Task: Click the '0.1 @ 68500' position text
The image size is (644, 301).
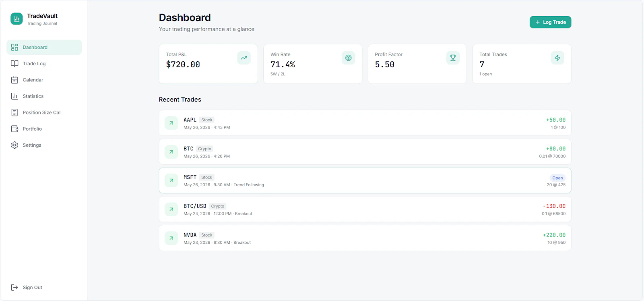Action: click(553, 214)
